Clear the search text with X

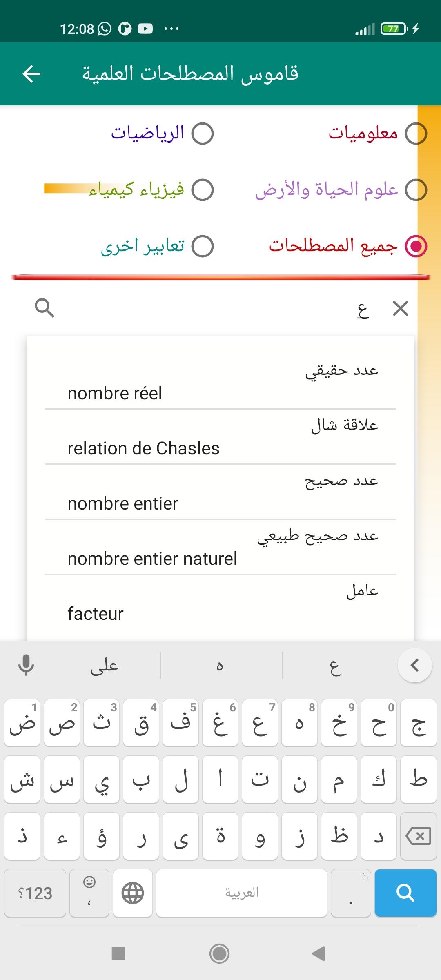click(x=400, y=308)
